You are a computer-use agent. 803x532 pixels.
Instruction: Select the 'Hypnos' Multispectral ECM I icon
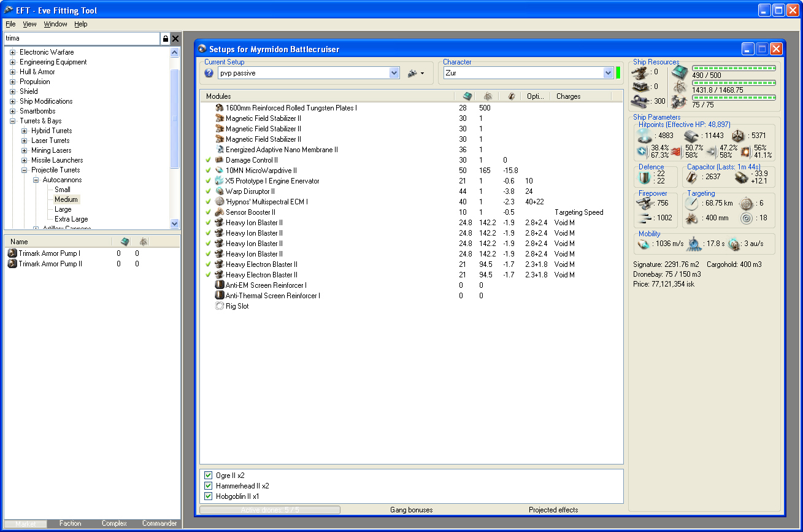click(220, 202)
